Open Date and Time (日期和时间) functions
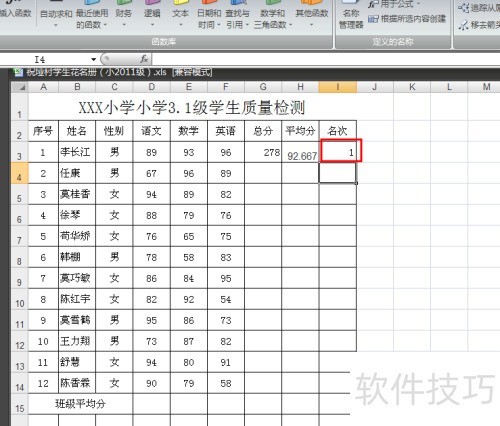Screen dimensions: 500x426 209,15
